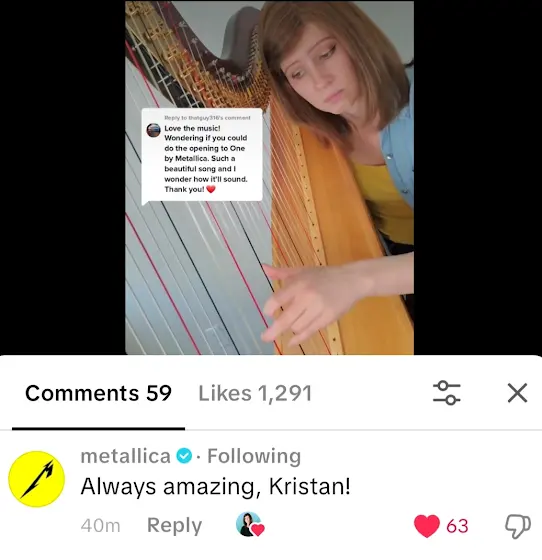The height and width of the screenshot is (560, 542).
Task: Tap the Following label beside metallica
Action: pyautogui.click(x=254, y=456)
